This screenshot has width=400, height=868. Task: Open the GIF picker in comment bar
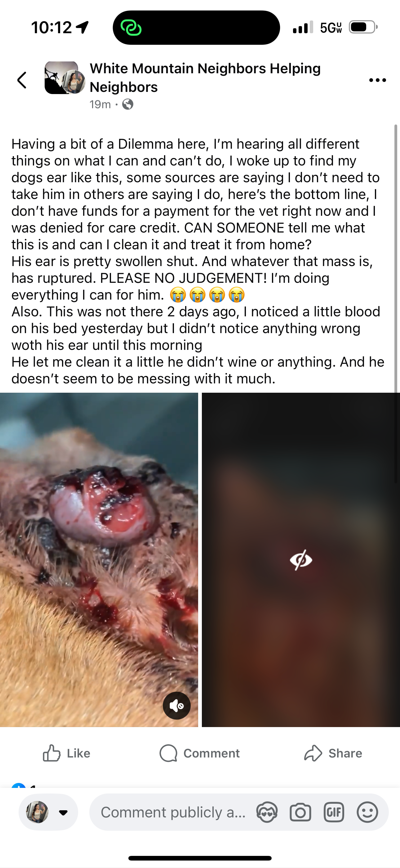coord(334,812)
